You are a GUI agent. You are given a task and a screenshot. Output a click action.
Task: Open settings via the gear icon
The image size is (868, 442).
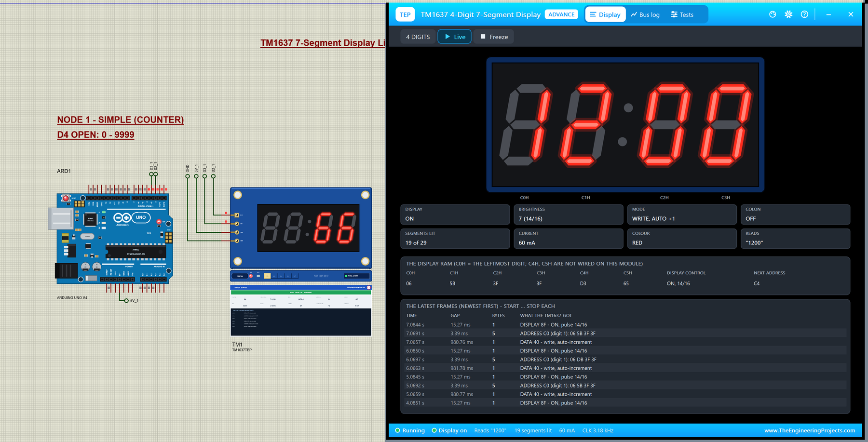(x=788, y=14)
